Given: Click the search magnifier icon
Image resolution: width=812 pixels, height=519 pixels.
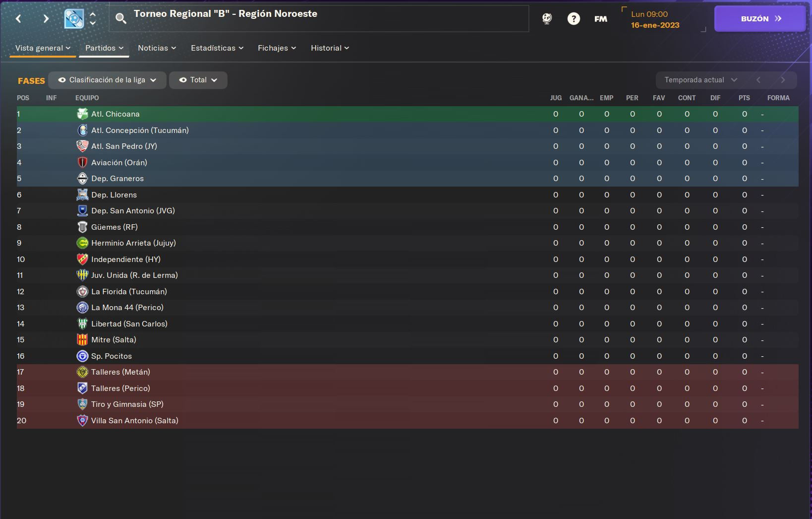Looking at the screenshot, I should pos(120,19).
